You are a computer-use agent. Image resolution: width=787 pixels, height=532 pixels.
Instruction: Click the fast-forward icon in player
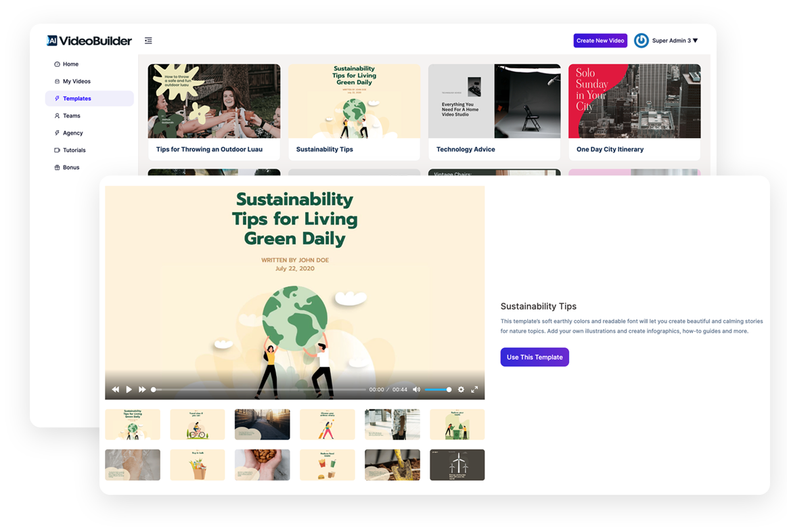pyautogui.click(x=142, y=389)
